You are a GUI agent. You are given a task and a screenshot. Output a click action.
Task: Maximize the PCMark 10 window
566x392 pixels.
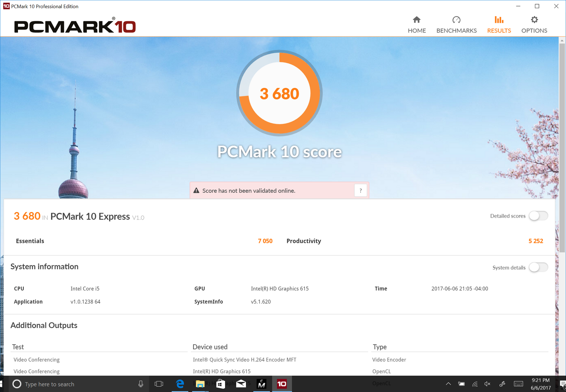click(537, 6)
